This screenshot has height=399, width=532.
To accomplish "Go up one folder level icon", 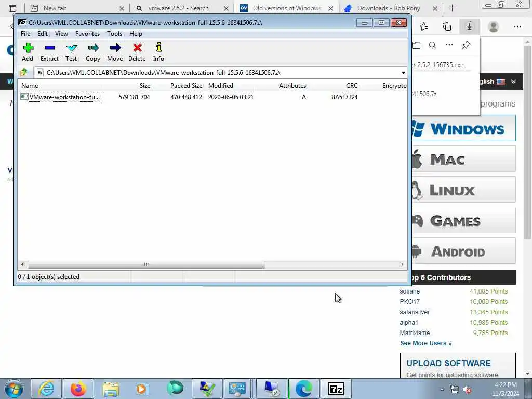I will click(24, 72).
